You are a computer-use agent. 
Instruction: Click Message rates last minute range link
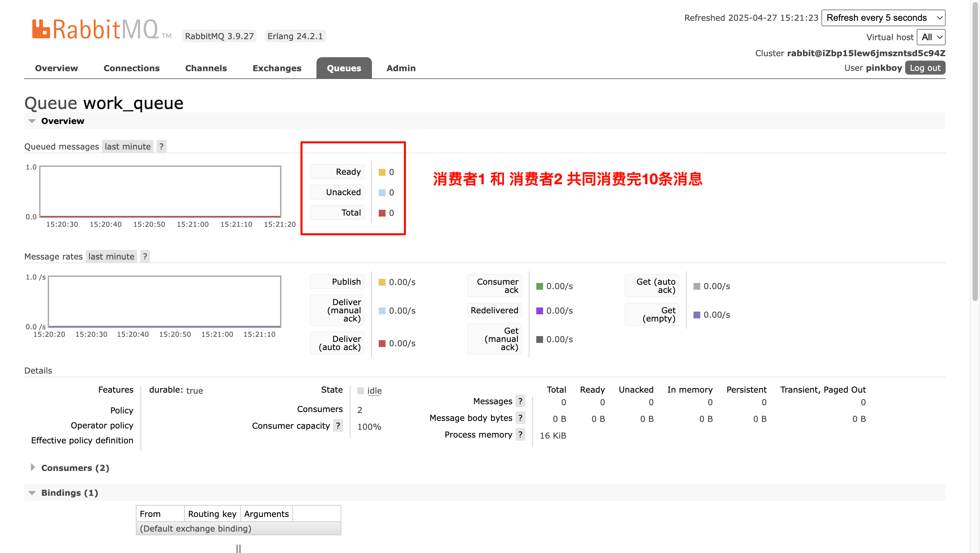[x=111, y=256]
